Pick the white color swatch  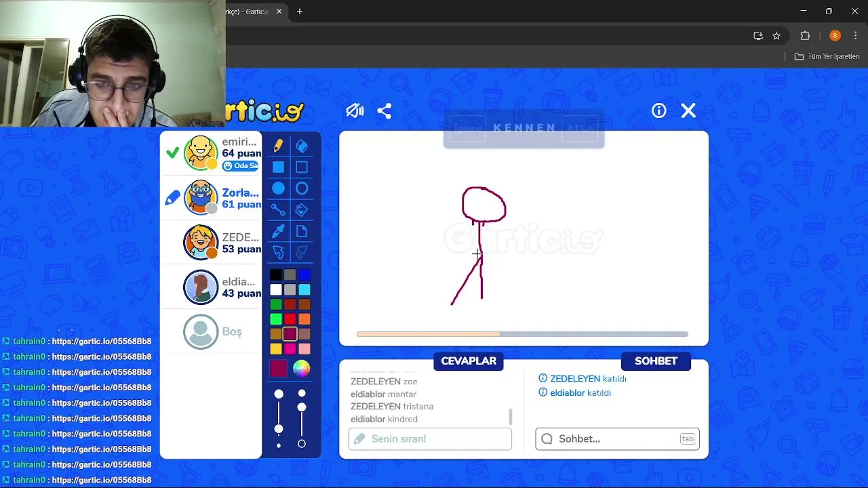coord(275,289)
